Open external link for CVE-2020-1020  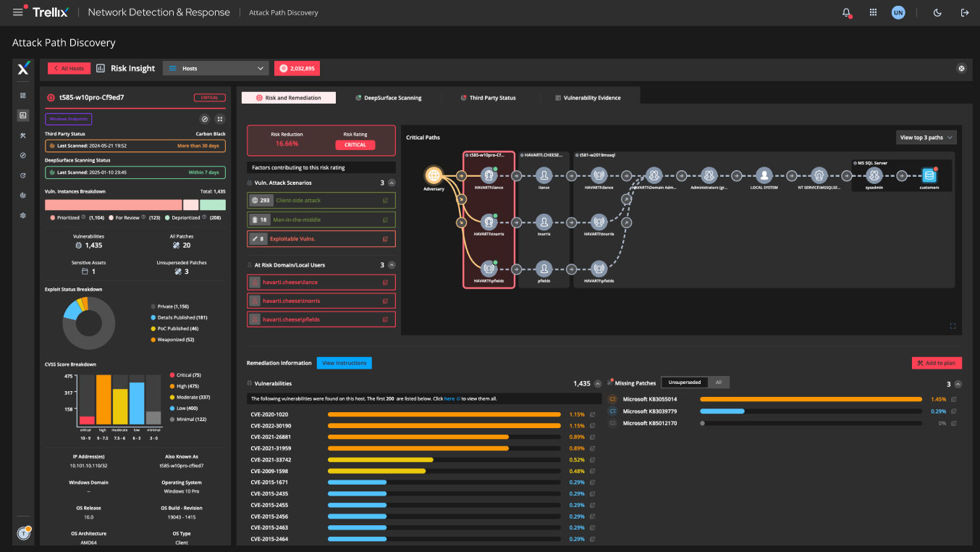(x=593, y=414)
